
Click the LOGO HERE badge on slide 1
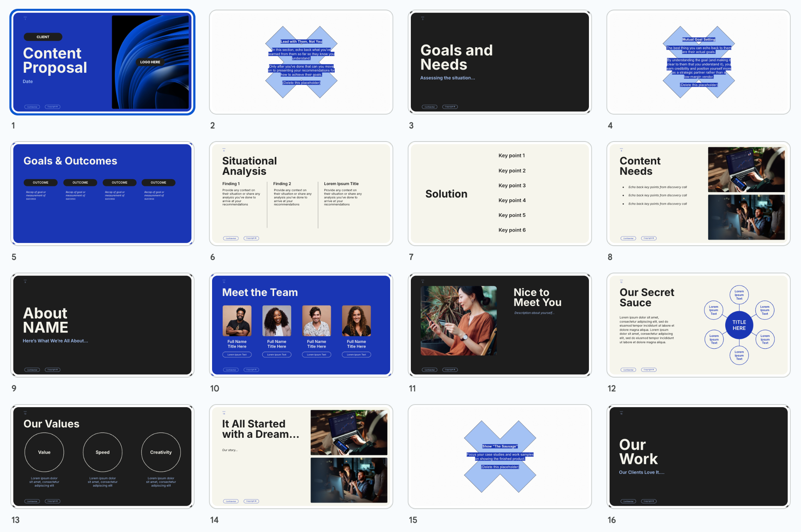point(150,62)
